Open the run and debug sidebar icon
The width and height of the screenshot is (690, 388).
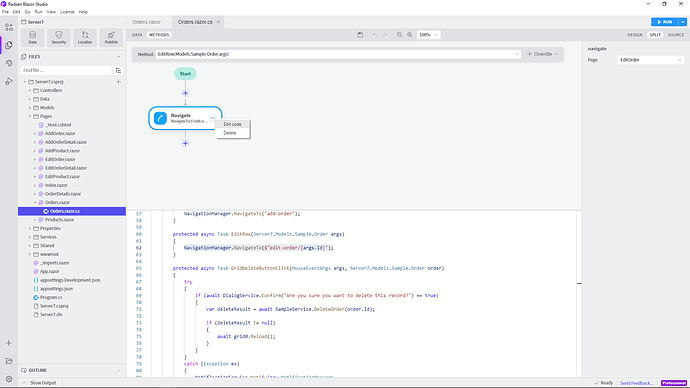coord(9,81)
